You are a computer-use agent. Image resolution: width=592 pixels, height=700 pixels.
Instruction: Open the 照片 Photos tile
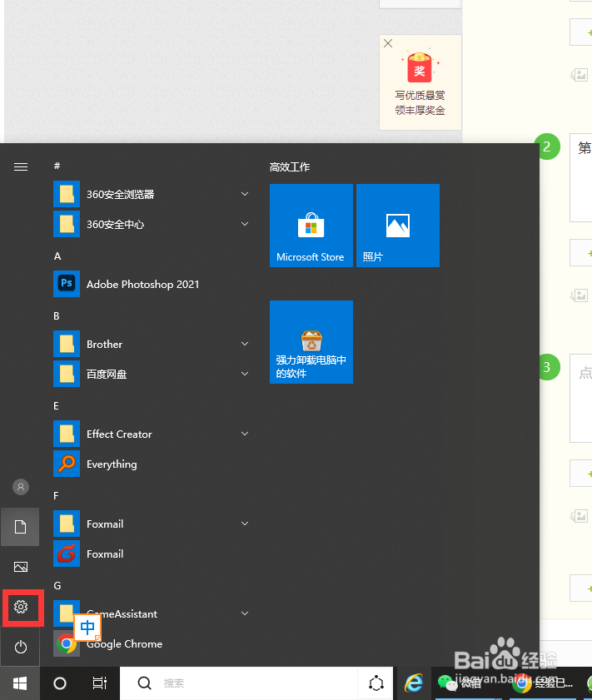point(398,226)
